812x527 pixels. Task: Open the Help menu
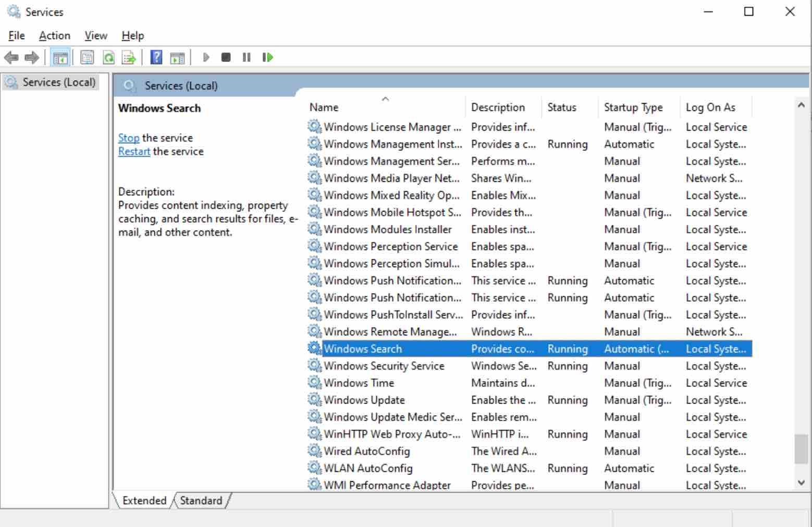coord(133,35)
